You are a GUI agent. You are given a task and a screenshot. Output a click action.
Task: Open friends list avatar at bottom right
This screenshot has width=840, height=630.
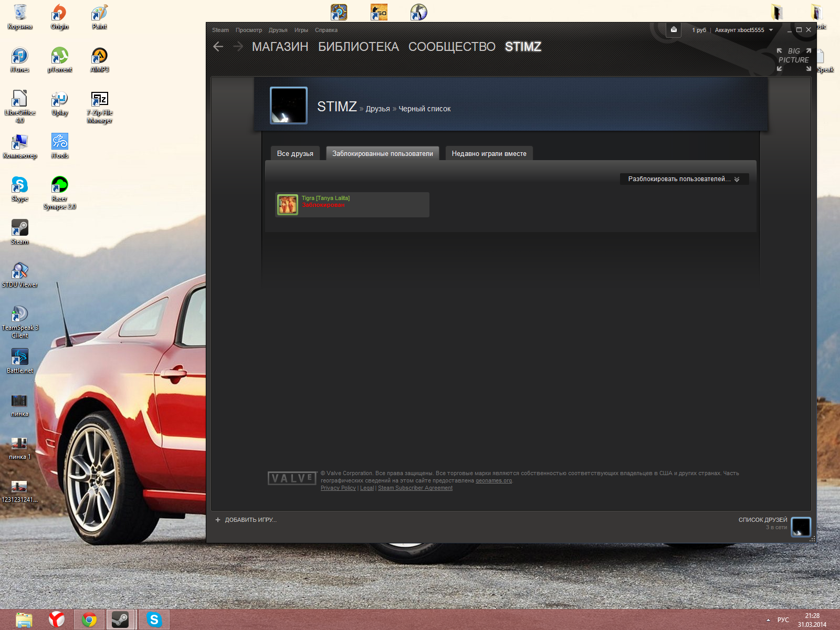pos(801,527)
